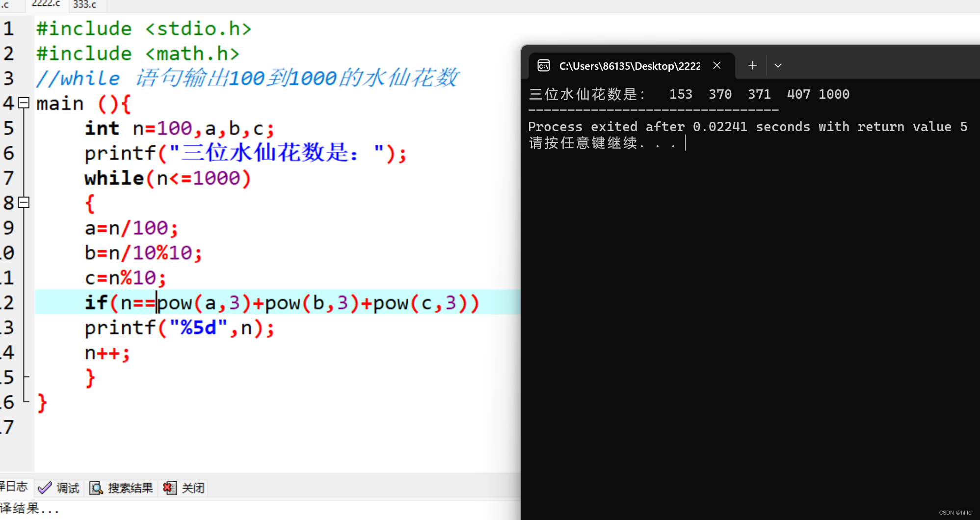Open the terminal profile dropdown chevron
This screenshot has width=980, height=520.
(778, 65)
